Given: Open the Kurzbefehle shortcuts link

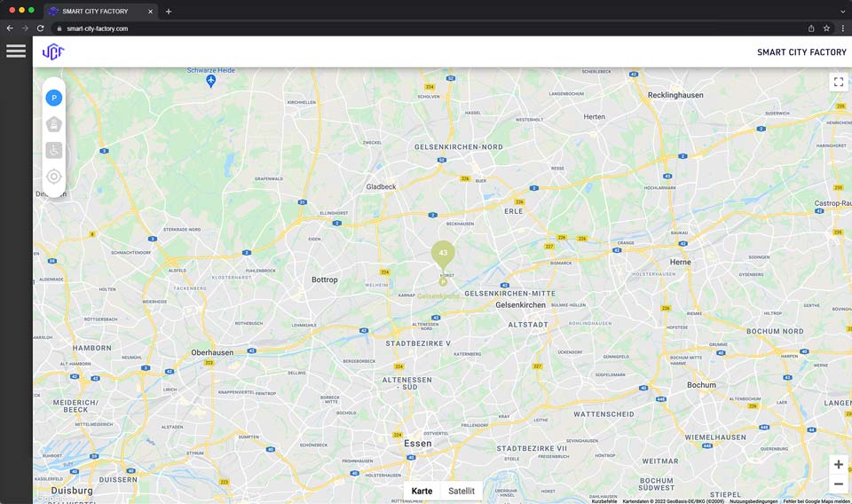Looking at the screenshot, I should coord(603,501).
